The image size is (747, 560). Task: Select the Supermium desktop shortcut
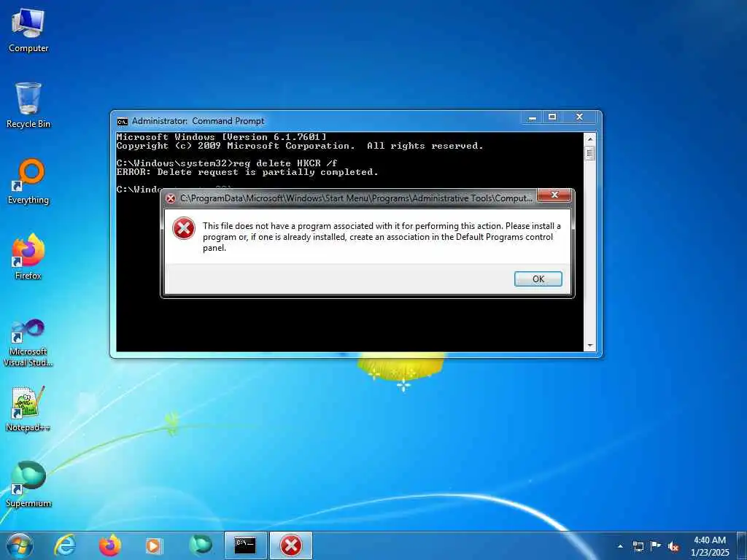tap(28, 484)
